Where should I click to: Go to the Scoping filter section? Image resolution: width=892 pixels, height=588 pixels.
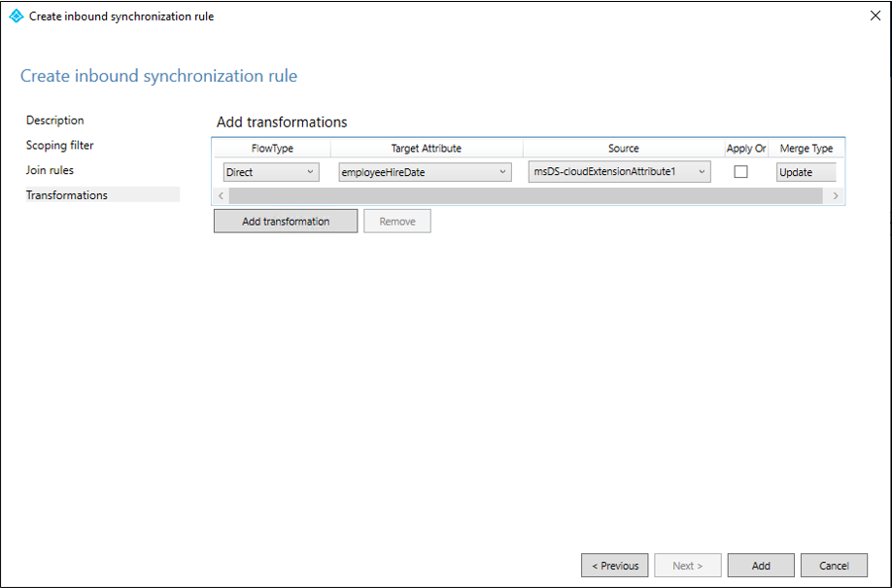(x=60, y=146)
